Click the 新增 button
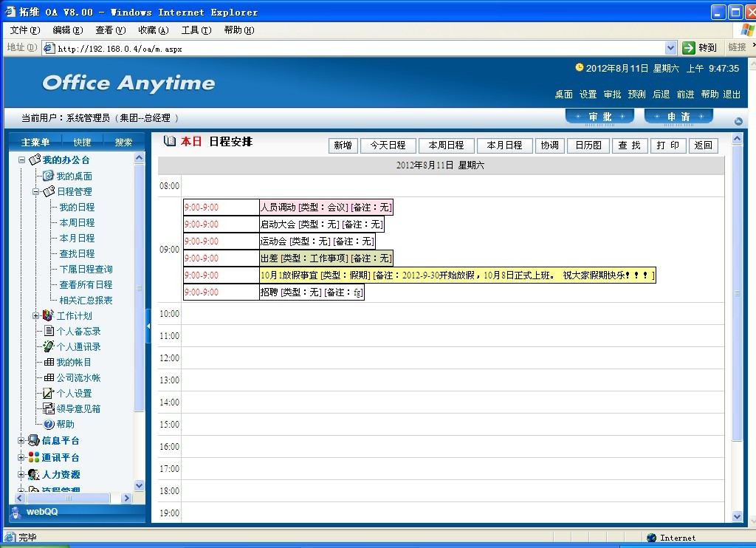This screenshot has height=548, width=756. pos(343,145)
